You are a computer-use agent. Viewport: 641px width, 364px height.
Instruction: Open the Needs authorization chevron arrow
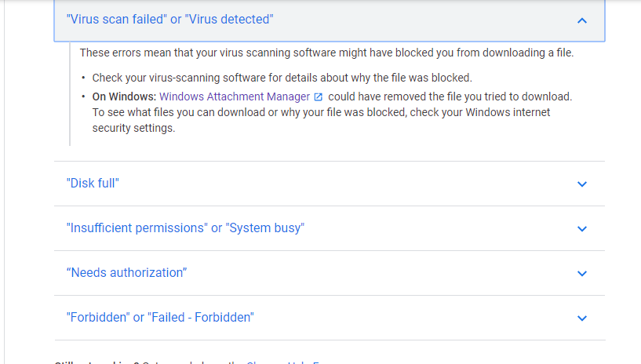coord(581,273)
